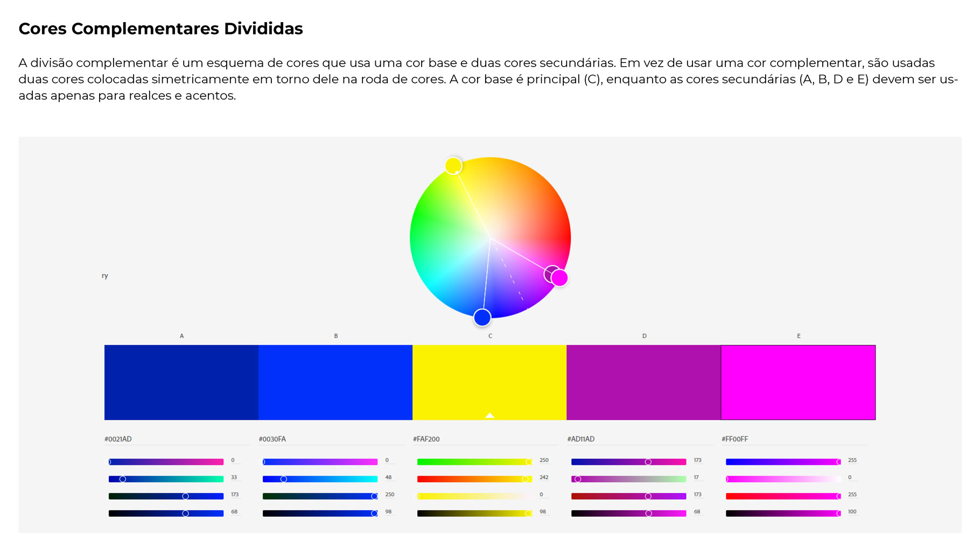Click the white base-color triangle marker in swatch C
The height and width of the screenshot is (551, 980).
click(x=489, y=415)
